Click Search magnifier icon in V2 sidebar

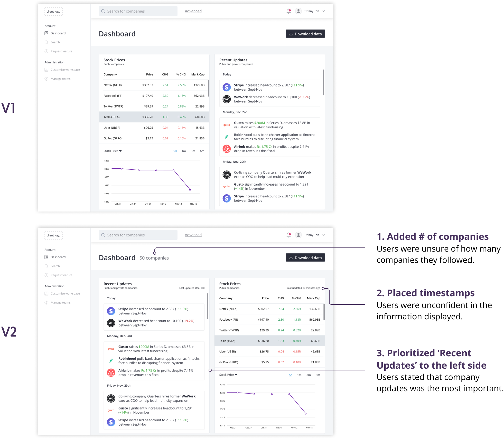coord(46,266)
